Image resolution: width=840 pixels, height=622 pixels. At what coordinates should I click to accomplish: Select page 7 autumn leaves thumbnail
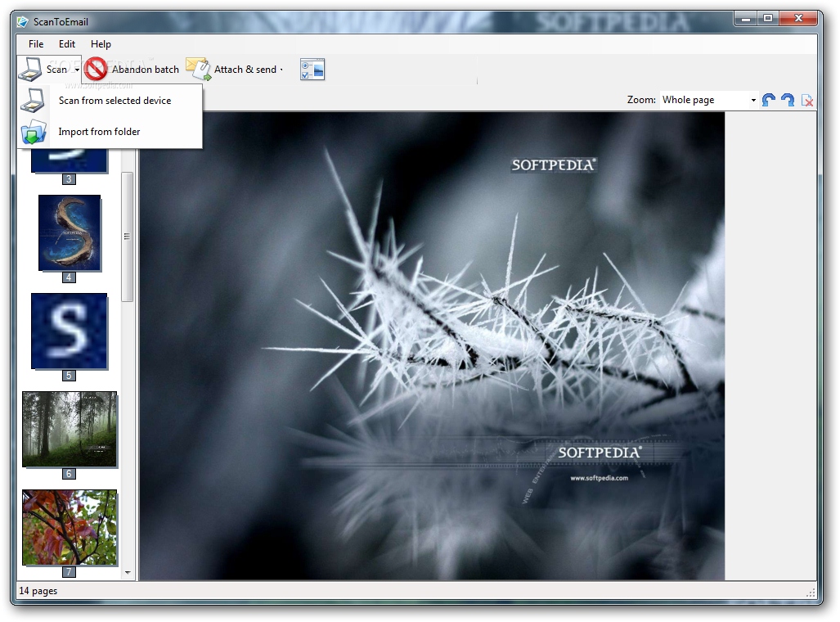click(x=69, y=527)
